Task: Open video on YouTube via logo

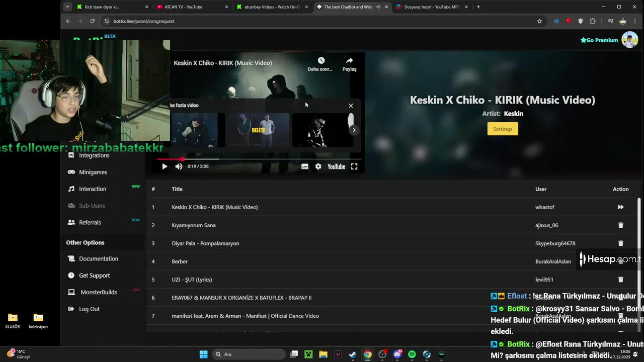Action: [336, 166]
